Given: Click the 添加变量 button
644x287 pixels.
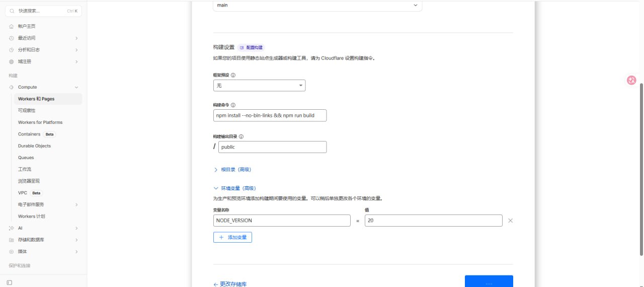Looking at the screenshot, I should (x=232, y=237).
